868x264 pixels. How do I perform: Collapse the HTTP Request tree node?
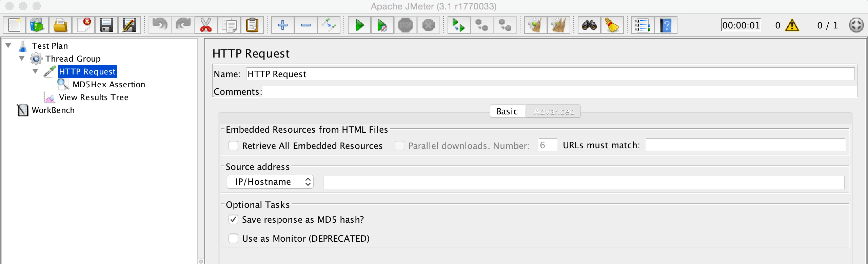click(x=36, y=71)
